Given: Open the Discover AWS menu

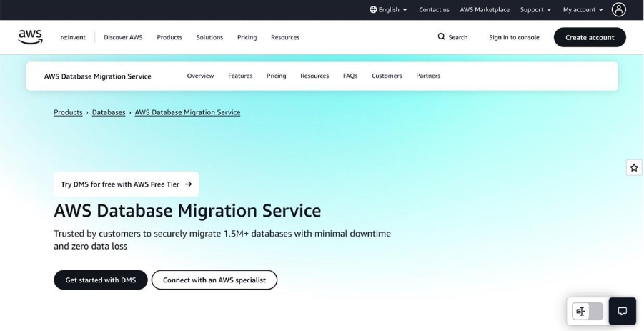Looking at the screenshot, I should pyautogui.click(x=123, y=37).
